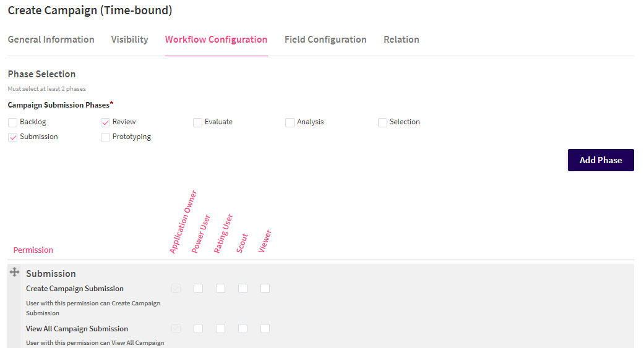Image resolution: width=644 pixels, height=348 pixels.
Task: Click the Add Phase button
Action: pos(601,160)
